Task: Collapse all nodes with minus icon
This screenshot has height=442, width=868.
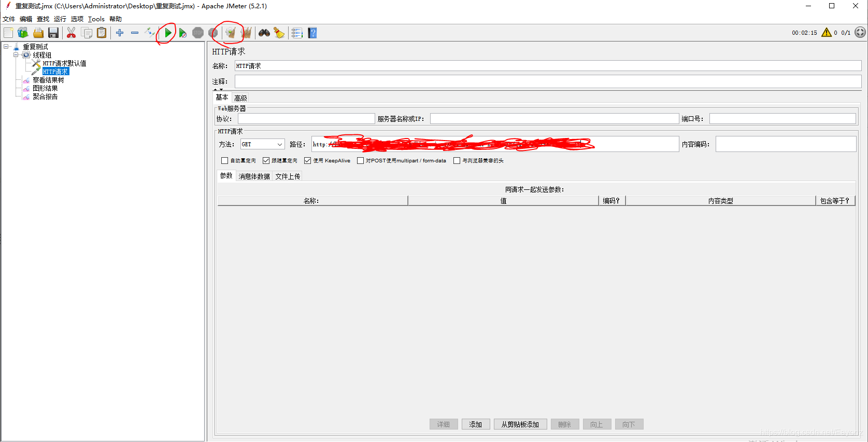Action: tap(135, 33)
